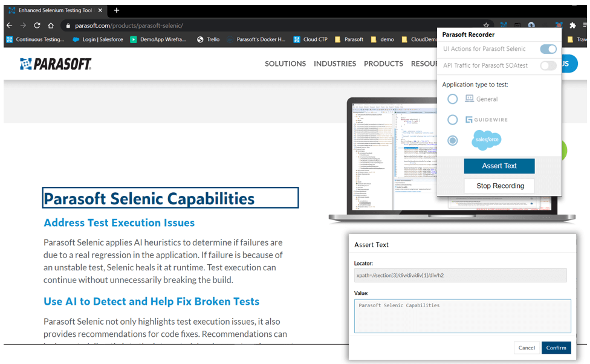Viewport: 590px width, 364px height.
Task: Click the Parasoft logo in site header
Action: (56, 64)
